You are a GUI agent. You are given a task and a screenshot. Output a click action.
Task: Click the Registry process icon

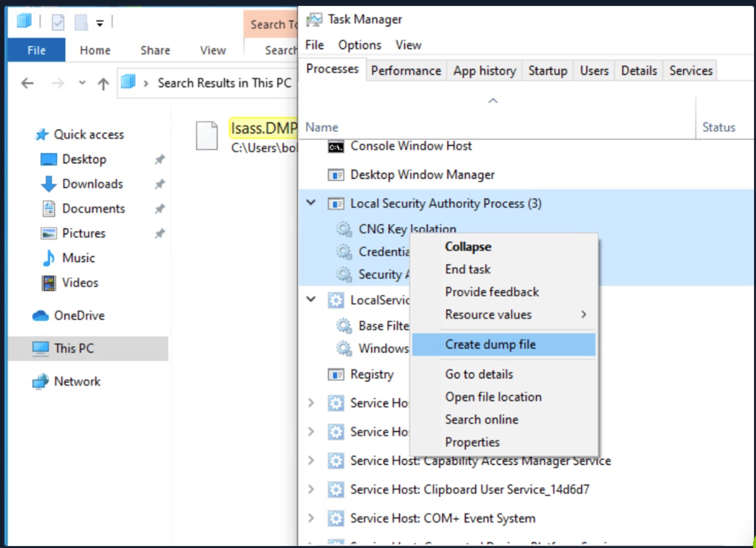pos(336,374)
